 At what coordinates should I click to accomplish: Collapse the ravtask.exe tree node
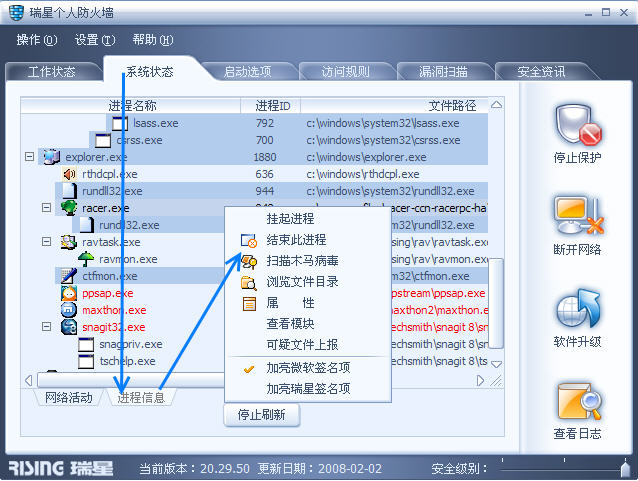(x=46, y=242)
